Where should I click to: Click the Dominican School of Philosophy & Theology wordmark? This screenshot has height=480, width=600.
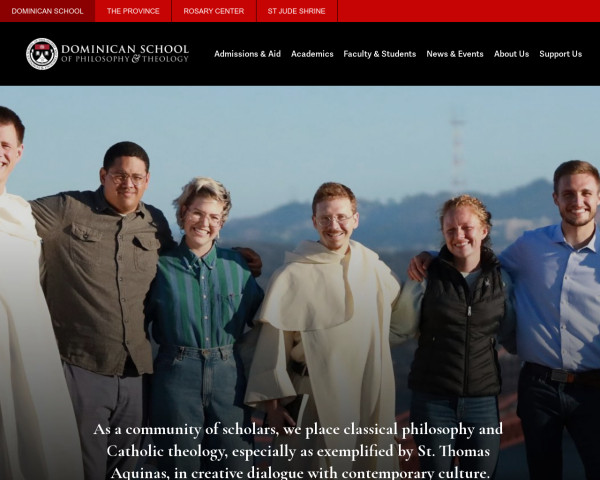pyautogui.click(x=125, y=54)
